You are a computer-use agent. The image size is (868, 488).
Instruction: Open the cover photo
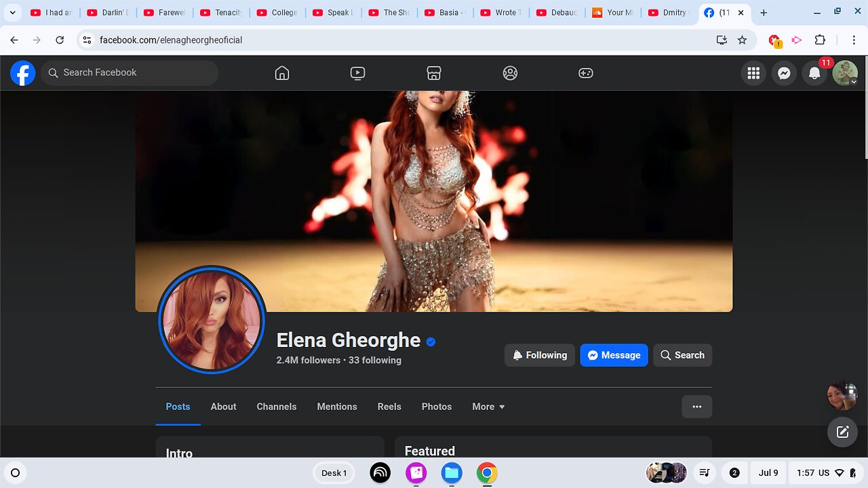coord(434,201)
